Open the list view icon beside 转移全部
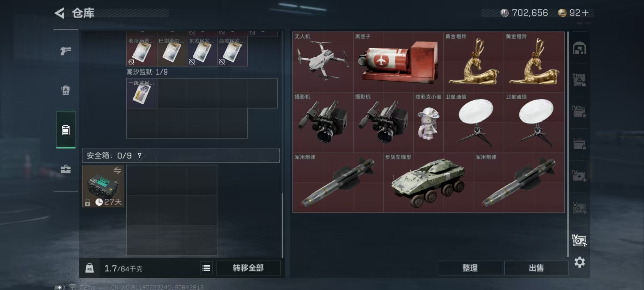The image size is (644, 290). [206, 268]
